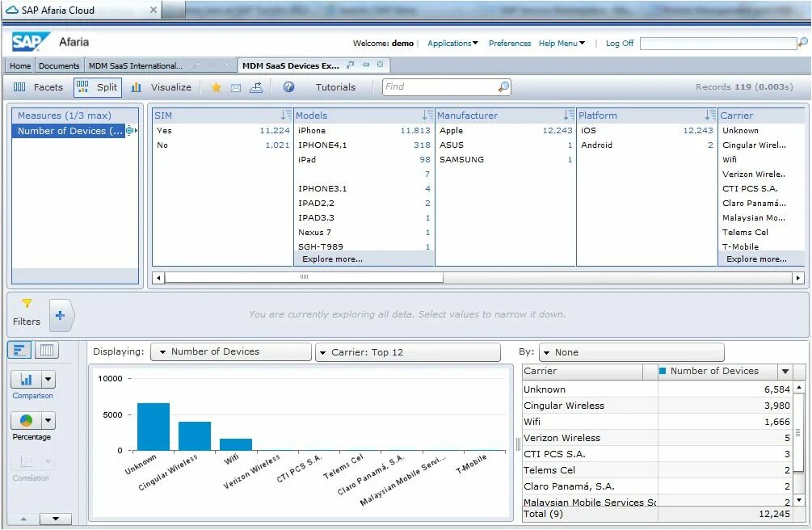Select T-Mobile in Carrier facet
Image resolution: width=812 pixels, height=530 pixels.
click(741, 246)
